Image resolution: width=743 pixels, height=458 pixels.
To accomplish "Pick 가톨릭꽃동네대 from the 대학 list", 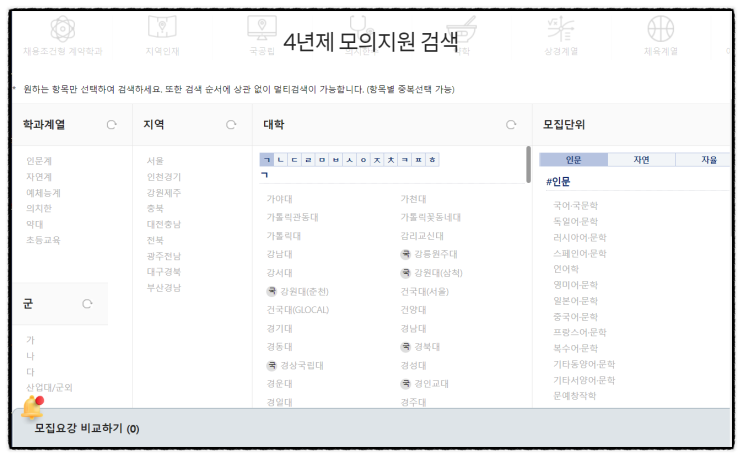I will click(431, 217).
